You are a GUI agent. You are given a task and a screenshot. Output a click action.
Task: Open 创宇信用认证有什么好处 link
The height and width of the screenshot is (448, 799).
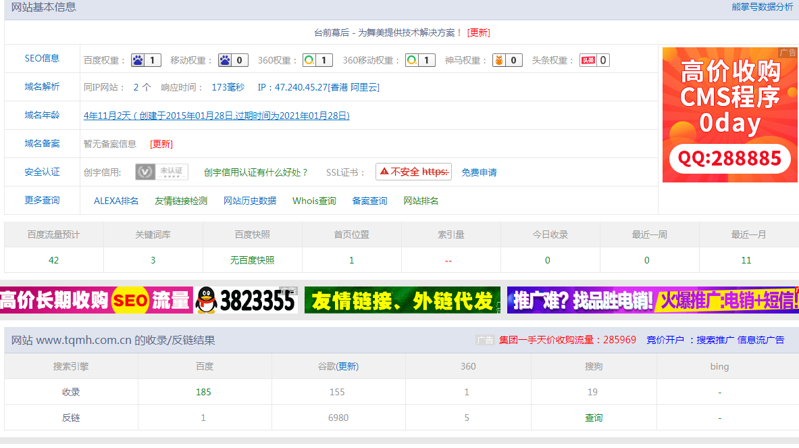click(x=256, y=172)
